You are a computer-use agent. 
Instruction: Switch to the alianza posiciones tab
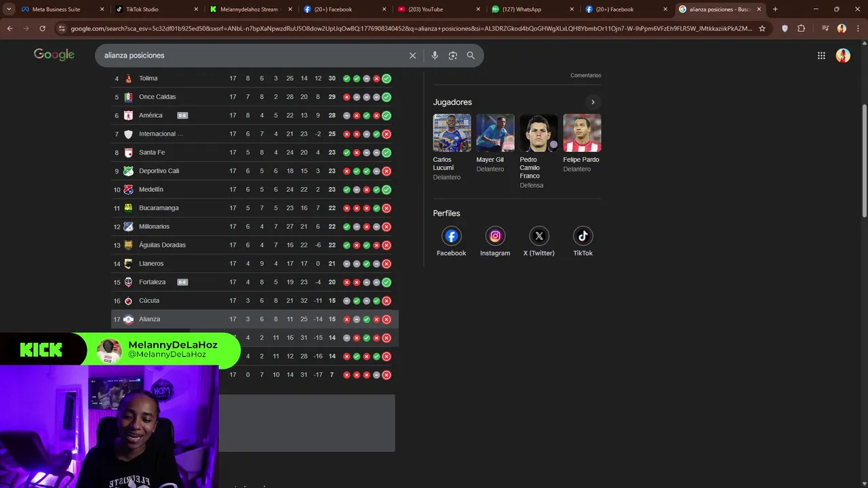click(719, 9)
